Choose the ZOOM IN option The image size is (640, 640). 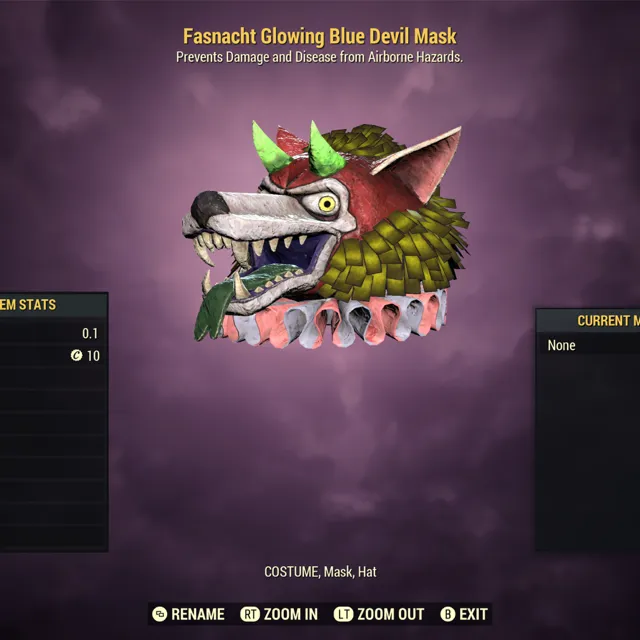tap(291, 614)
